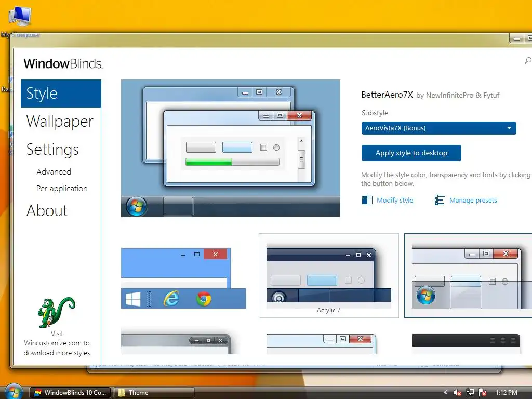The width and height of the screenshot is (532, 399).
Task: Click the muted volume tray icon
Action: tap(457, 393)
